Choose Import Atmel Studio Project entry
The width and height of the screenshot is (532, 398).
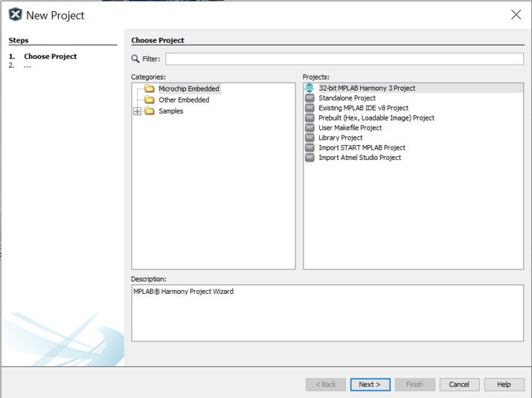point(359,158)
